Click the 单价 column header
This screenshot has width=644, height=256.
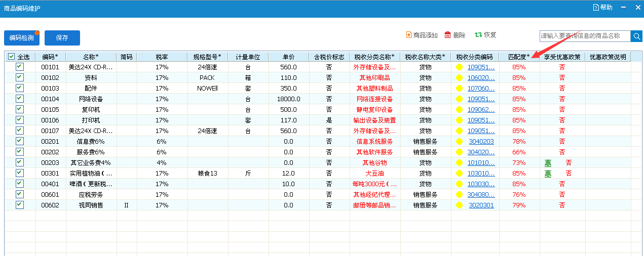click(x=288, y=57)
